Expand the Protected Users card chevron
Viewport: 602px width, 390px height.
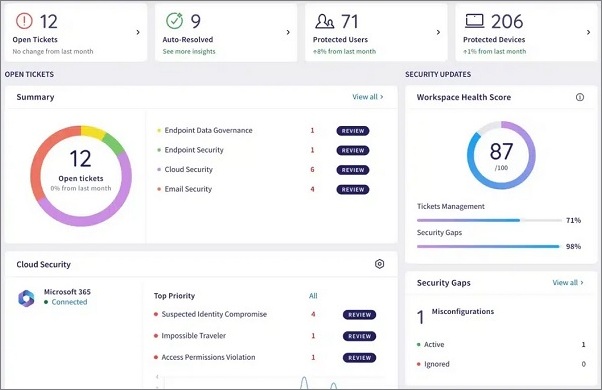[438, 32]
